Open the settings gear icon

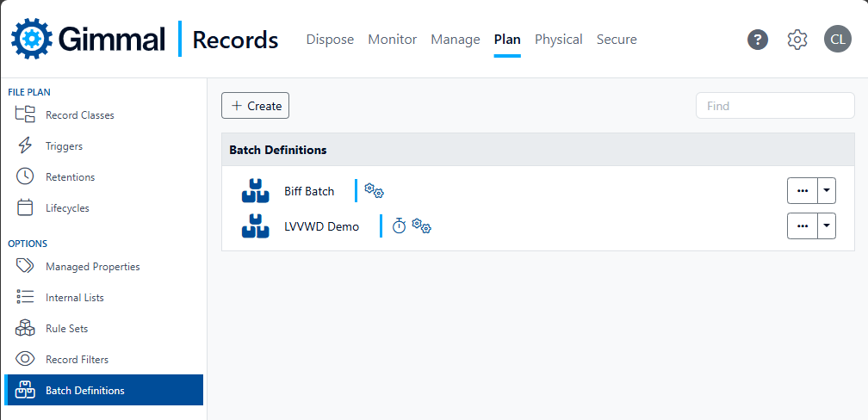point(797,40)
